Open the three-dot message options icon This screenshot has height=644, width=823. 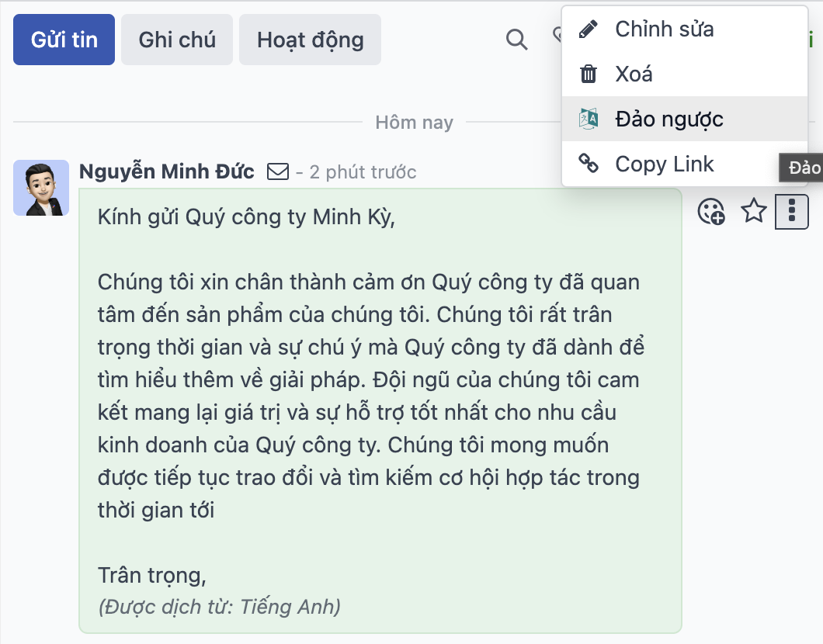[791, 210]
